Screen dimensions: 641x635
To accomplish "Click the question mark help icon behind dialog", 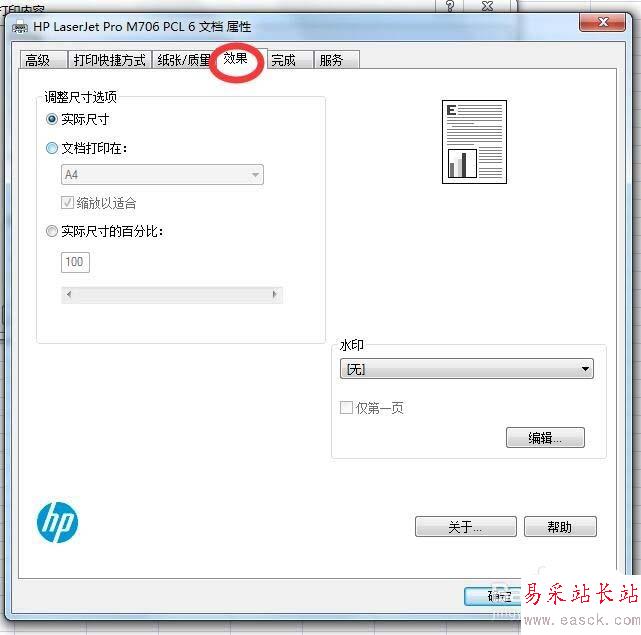I will coord(450,6).
